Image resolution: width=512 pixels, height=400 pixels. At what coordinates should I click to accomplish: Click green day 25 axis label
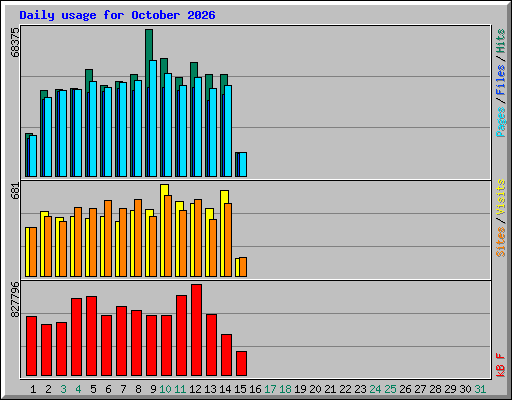(390, 389)
